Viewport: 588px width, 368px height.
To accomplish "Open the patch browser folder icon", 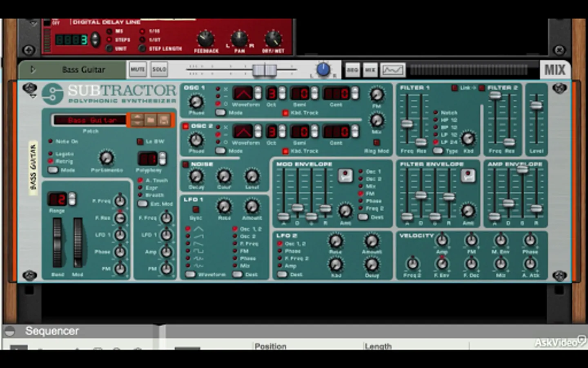I will pos(150,120).
